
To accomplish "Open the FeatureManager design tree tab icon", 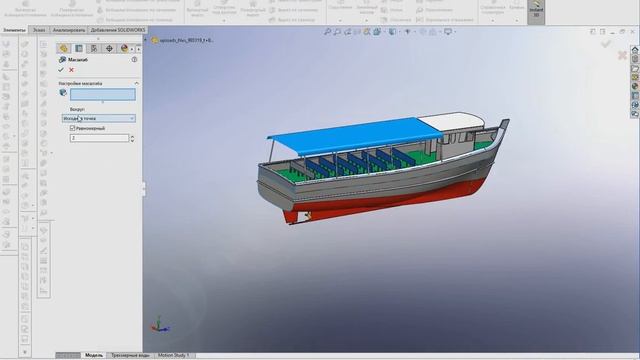I will point(63,48).
